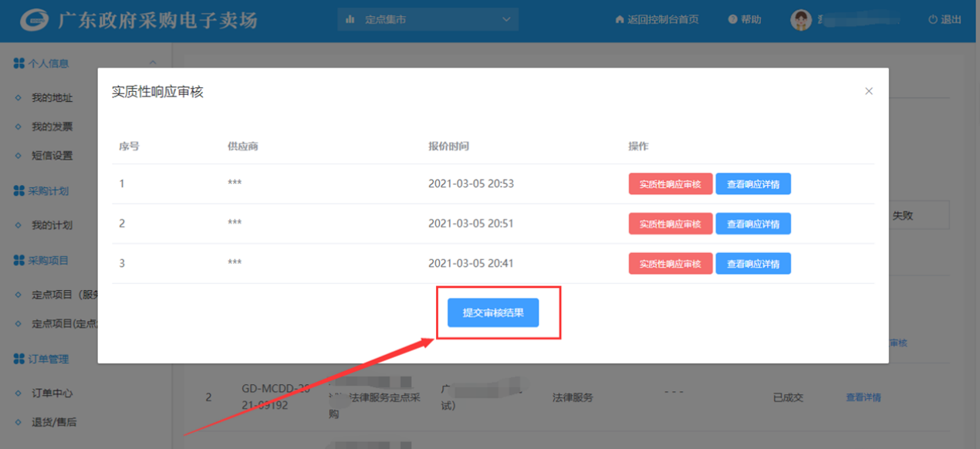
Task: Click the user avatar picture
Action: (x=801, y=20)
